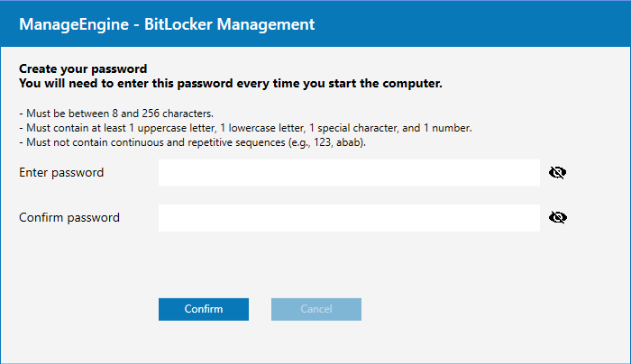Click the "Confirm password" field label

69,217
